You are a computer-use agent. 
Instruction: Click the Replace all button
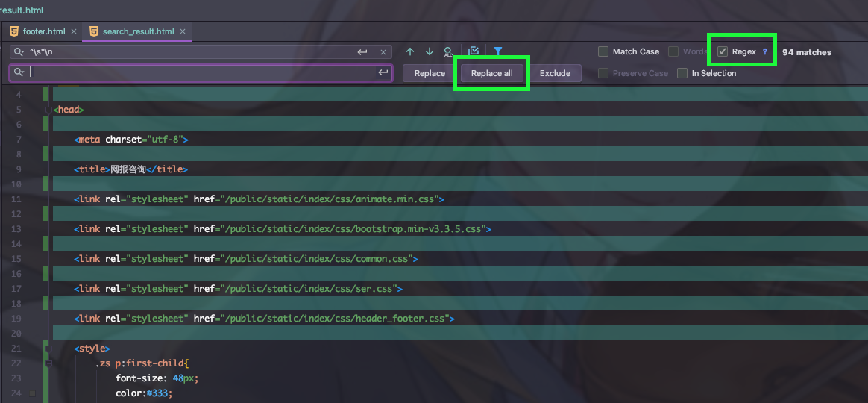[x=491, y=73]
